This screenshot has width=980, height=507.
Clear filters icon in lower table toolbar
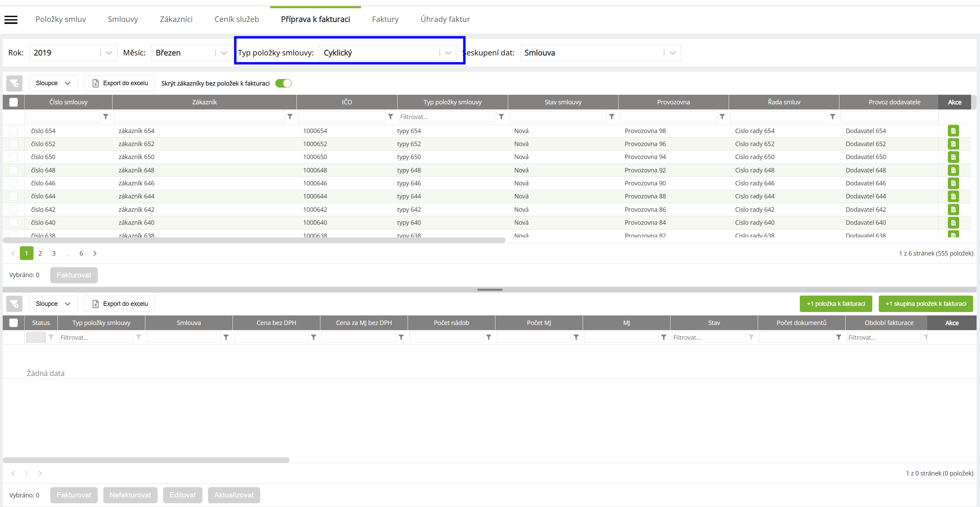click(14, 304)
